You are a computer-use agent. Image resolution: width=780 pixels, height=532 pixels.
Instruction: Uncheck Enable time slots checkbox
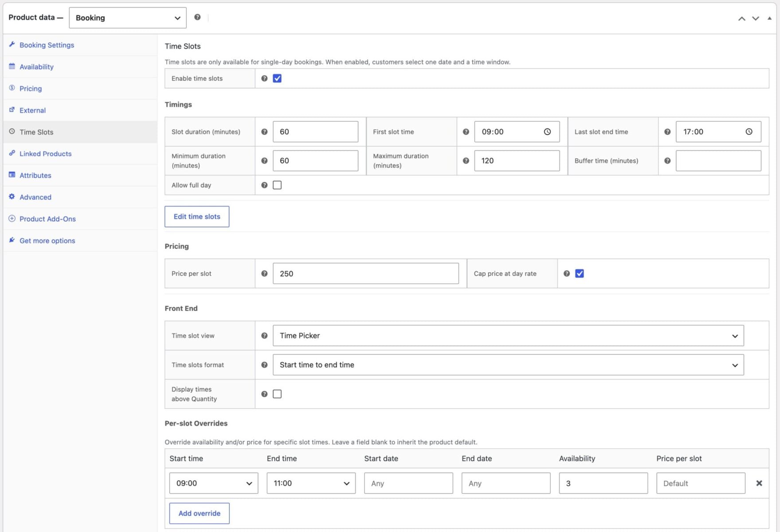click(x=277, y=78)
